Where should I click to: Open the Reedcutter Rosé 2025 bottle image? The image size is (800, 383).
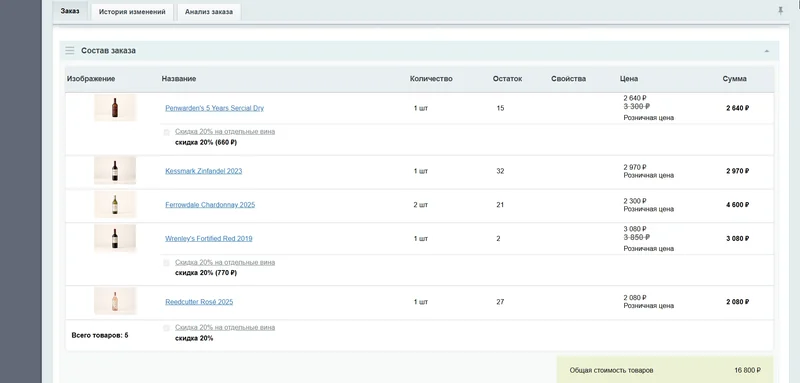pos(115,301)
